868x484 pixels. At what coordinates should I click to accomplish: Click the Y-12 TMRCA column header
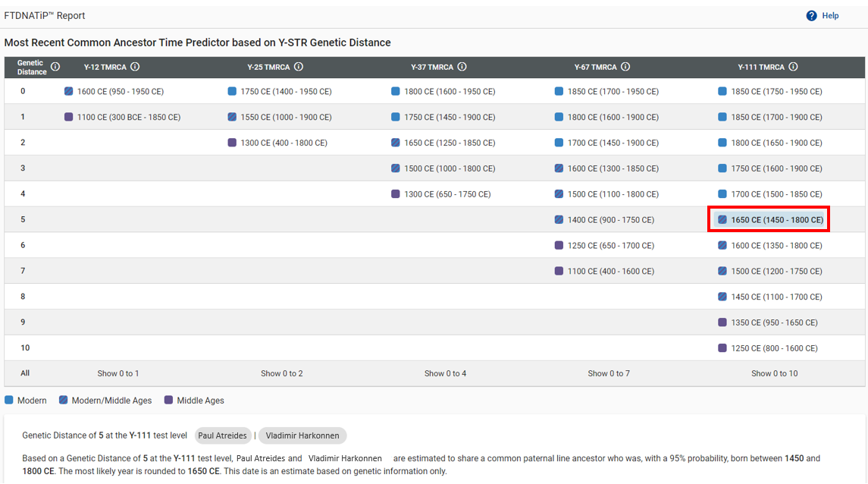pyautogui.click(x=105, y=67)
